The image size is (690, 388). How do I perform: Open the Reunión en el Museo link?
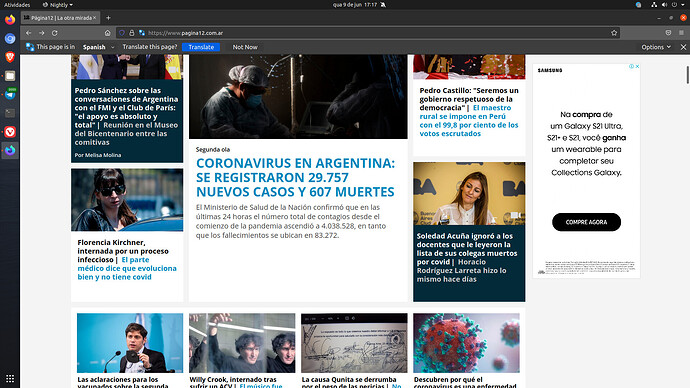pyautogui.click(x=126, y=134)
